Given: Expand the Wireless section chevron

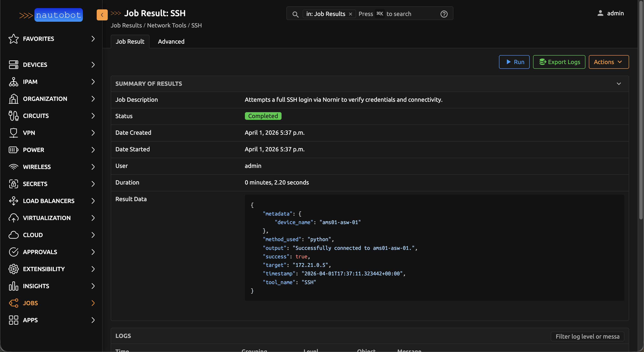Looking at the screenshot, I should pyautogui.click(x=93, y=167).
